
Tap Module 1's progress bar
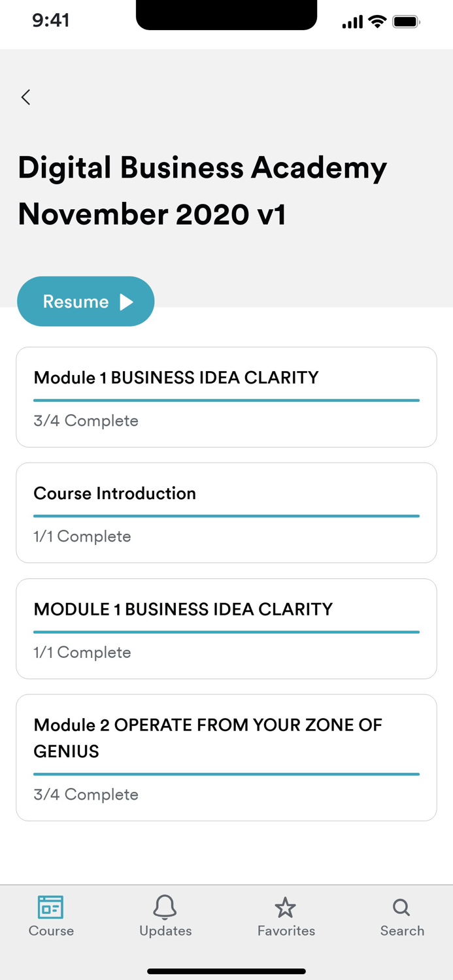click(226, 399)
